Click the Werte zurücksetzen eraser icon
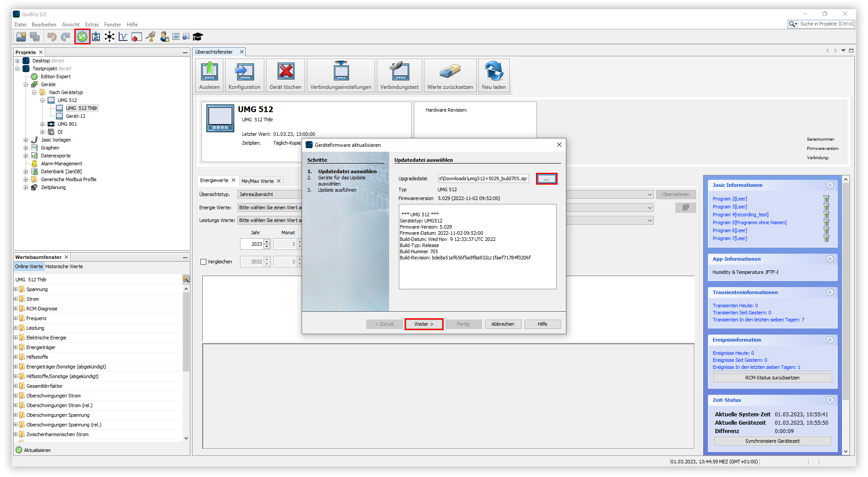Screen dimensions: 868x477 pyautogui.click(x=450, y=75)
